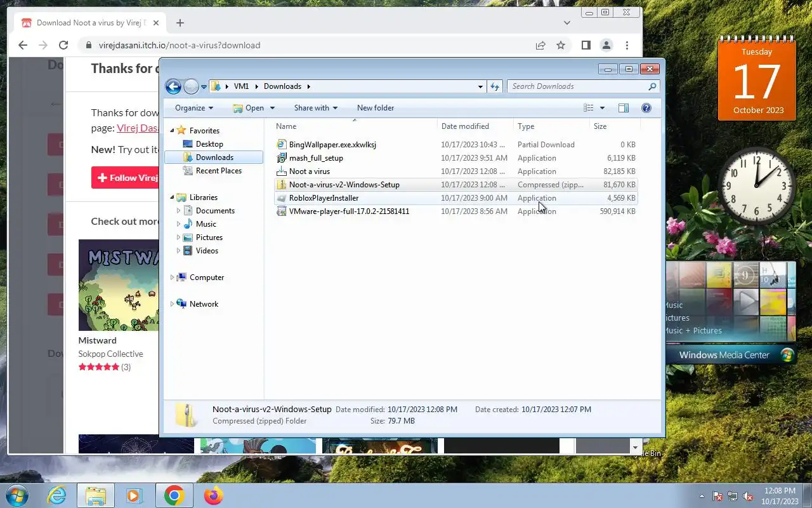Expand the Music library node

[x=178, y=224]
